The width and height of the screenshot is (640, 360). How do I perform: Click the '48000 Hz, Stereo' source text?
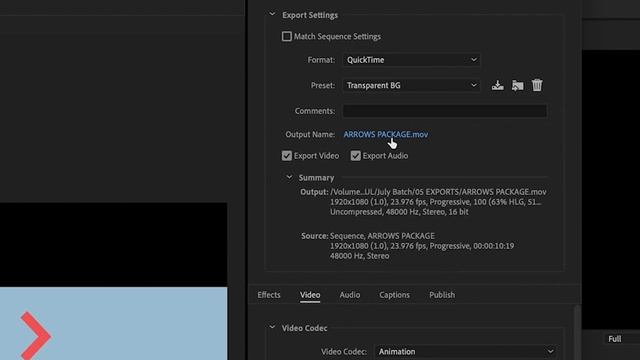tap(359, 256)
